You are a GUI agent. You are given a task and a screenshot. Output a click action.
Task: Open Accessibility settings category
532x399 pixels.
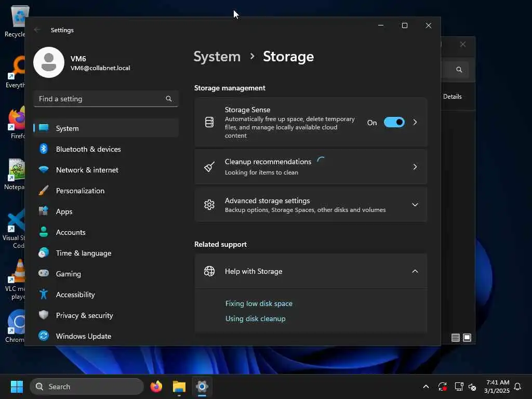click(x=106, y=295)
